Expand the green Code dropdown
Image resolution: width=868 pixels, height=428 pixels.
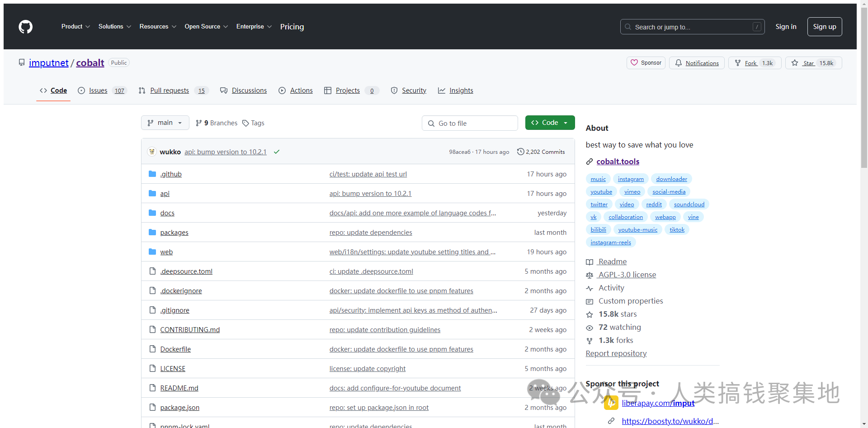(x=550, y=123)
